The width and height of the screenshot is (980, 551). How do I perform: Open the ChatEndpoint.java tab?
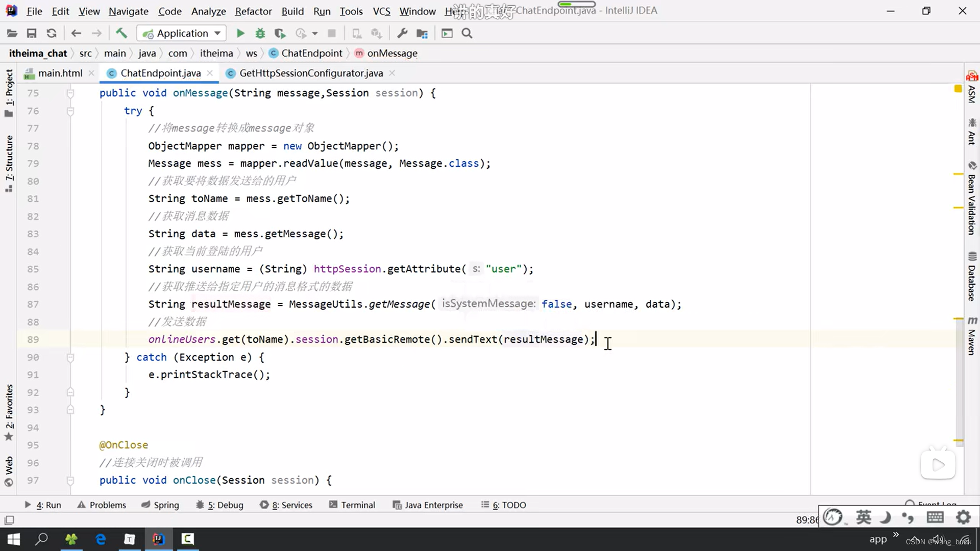click(x=160, y=72)
